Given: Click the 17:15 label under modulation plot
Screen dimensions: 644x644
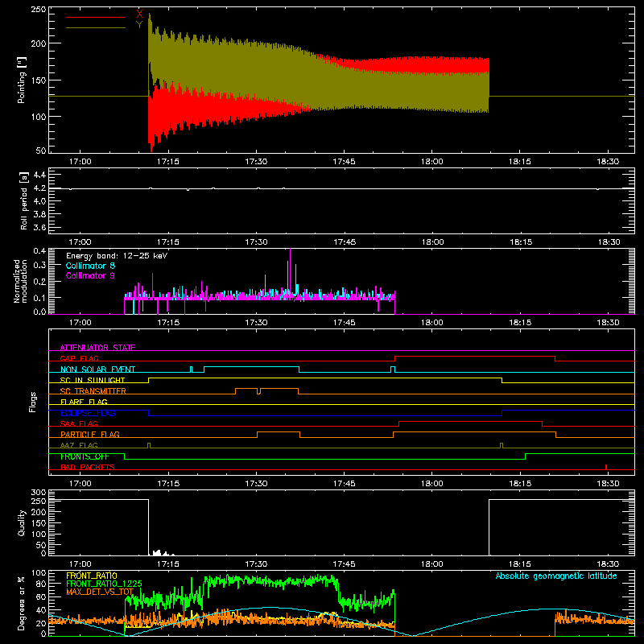Looking at the screenshot, I should 168,323.
